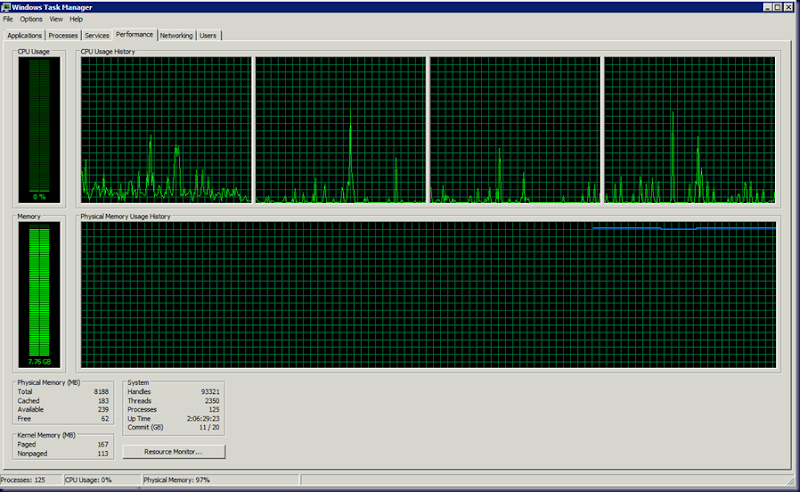This screenshot has height=492, width=800.
Task: Click the window resize grip in corner
Action: pos(791,481)
